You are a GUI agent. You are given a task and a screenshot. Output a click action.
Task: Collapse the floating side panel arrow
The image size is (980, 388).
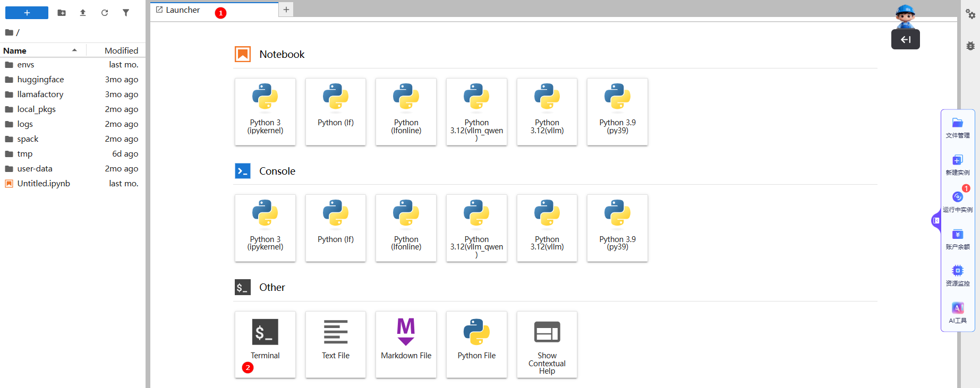pyautogui.click(x=936, y=220)
